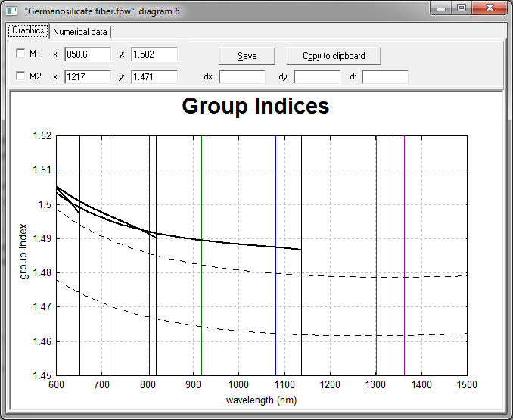Viewport: 513px width, 420px height.
Task: Select the Graphics tab
Action: coord(29,31)
